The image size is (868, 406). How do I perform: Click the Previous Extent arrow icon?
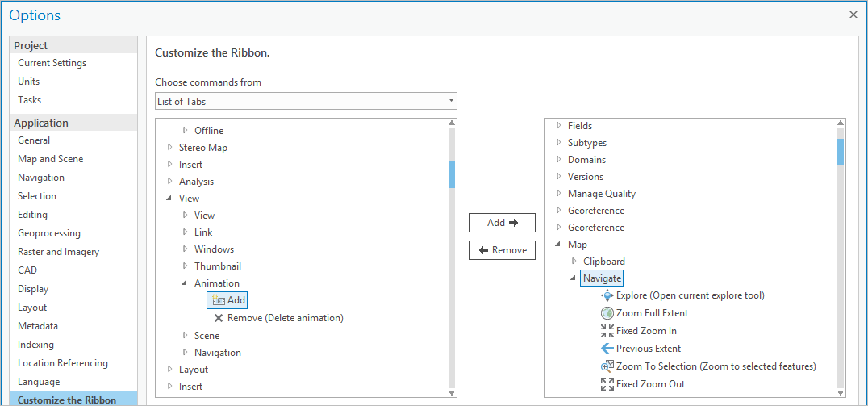pos(607,349)
